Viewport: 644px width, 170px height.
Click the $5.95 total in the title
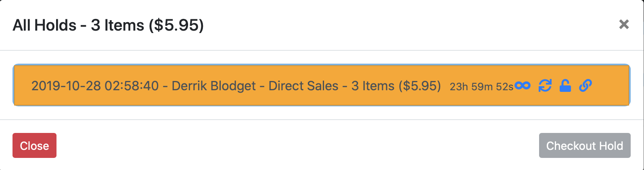[176, 25]
